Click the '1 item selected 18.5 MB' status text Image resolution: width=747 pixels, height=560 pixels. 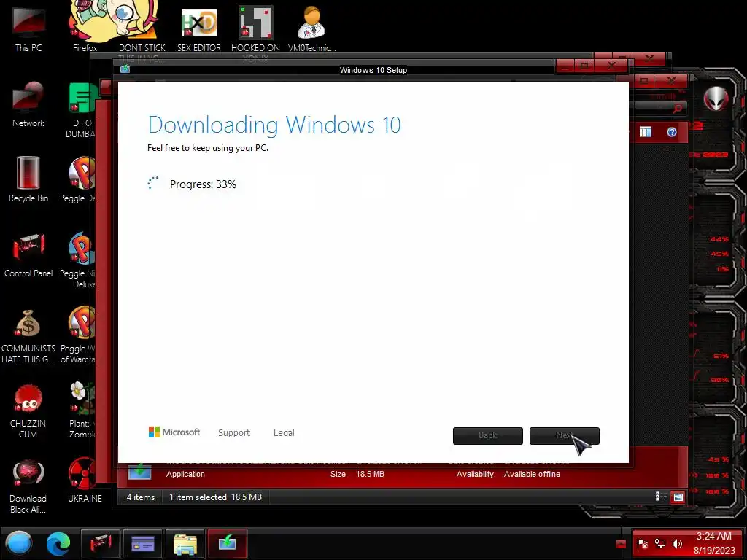216,497
